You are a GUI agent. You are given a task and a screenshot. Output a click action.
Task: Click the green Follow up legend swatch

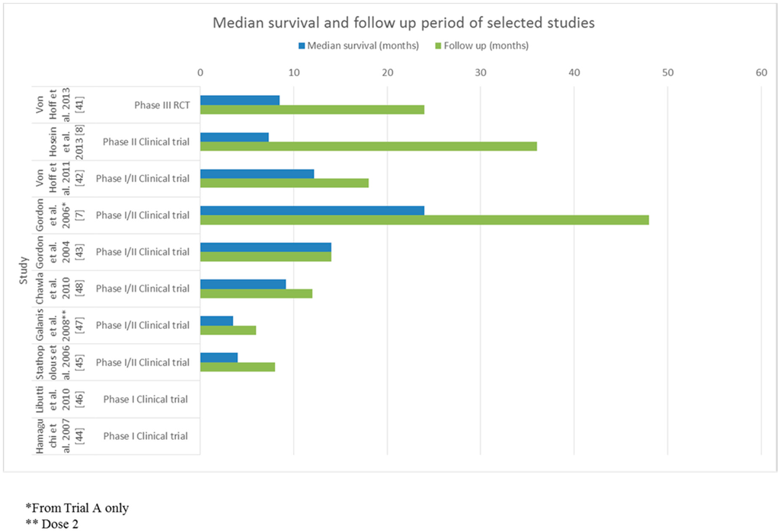pyautogui.click(x=436, y=46)
